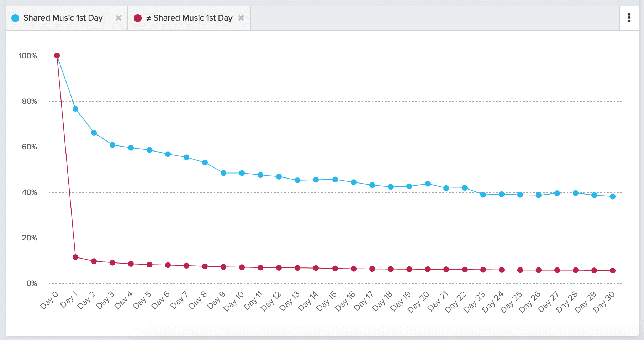Select the Day 0 data point at 100%
This screenshot has width=644, height=340.
(57, 55)
